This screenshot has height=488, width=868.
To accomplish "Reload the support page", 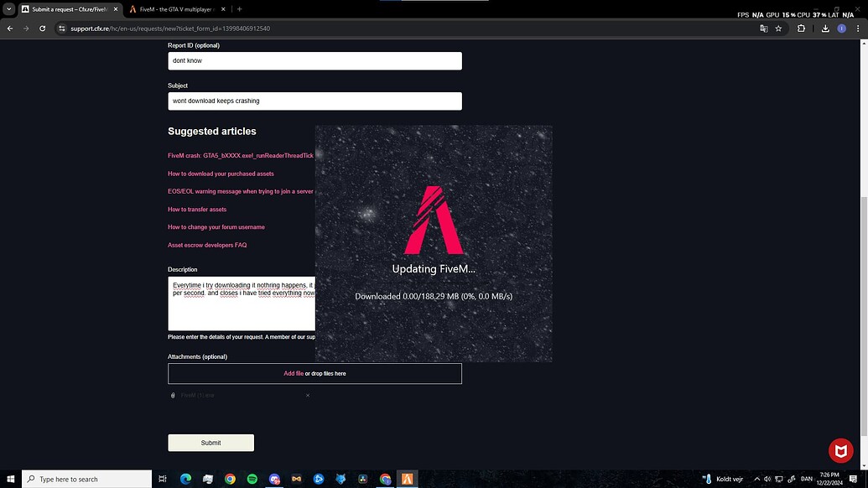I will click(x=43, y=29).
